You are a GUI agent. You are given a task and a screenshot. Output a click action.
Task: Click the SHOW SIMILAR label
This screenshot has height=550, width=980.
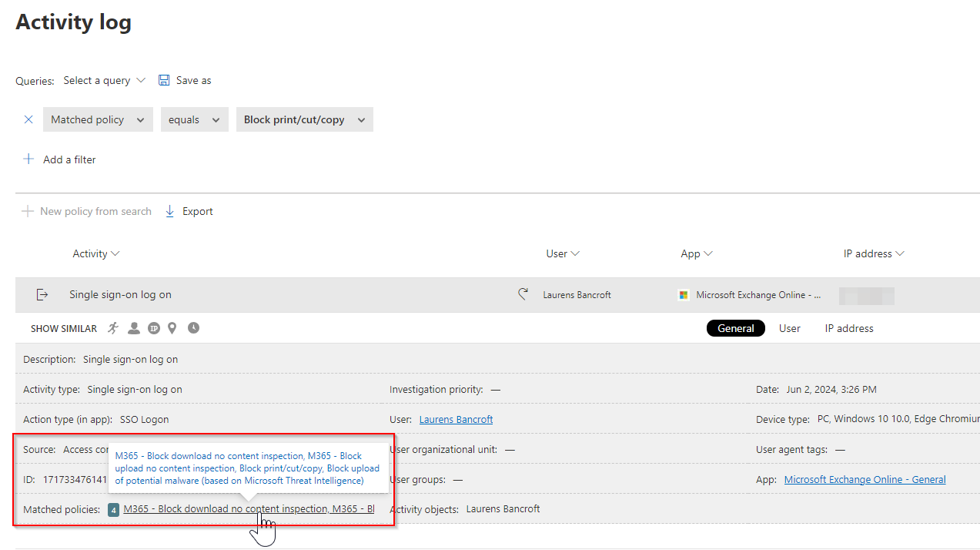coord(64,328)
